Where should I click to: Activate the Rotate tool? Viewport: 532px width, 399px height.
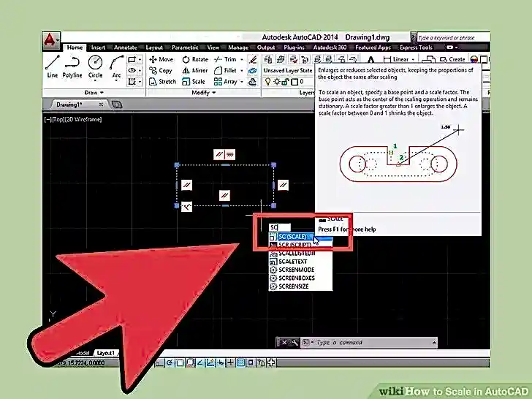(195, 59)
